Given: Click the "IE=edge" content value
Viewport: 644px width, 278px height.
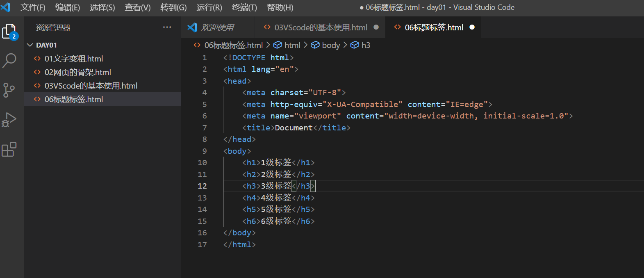Looking at the screenshot, I should tap(467, 105).
